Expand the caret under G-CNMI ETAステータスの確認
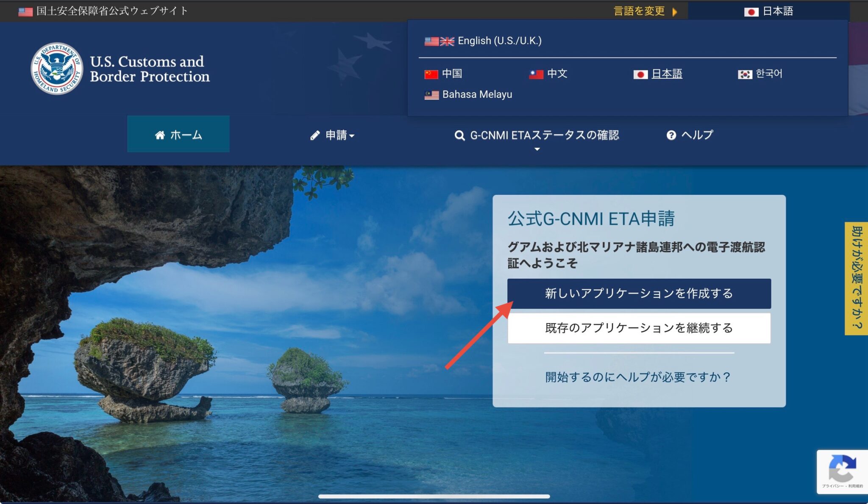 coord(537,149)
